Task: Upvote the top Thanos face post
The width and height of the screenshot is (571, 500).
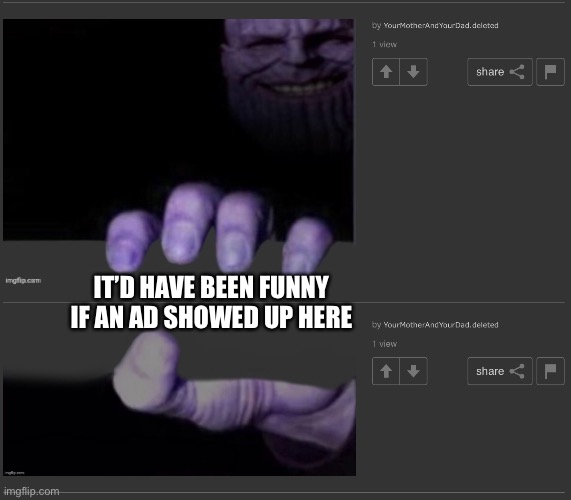Action: 386,72
